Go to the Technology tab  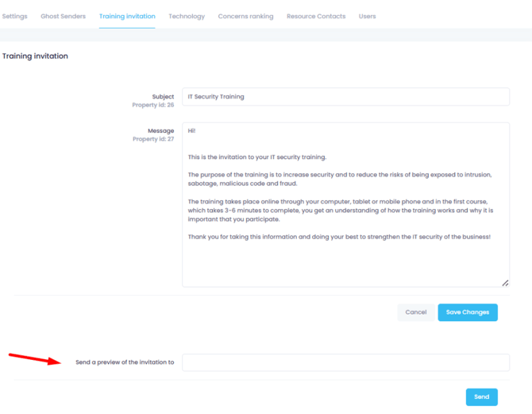tap(187, 16)
